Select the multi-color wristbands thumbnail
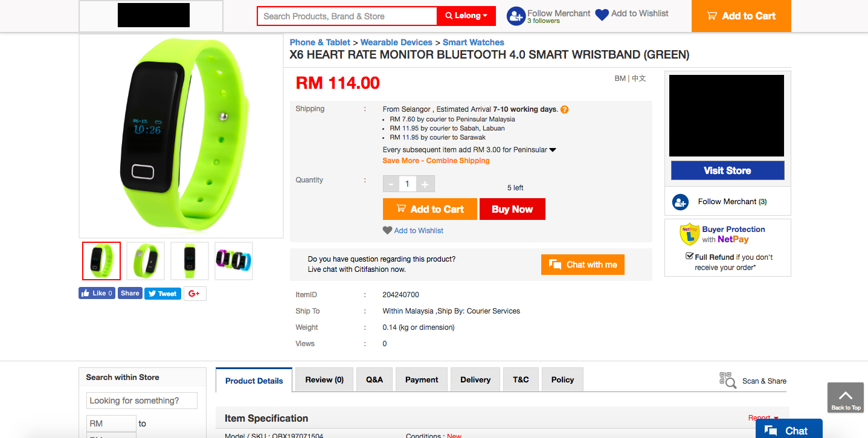The height and width of the screenshot is (438, 868). (234, 261)
